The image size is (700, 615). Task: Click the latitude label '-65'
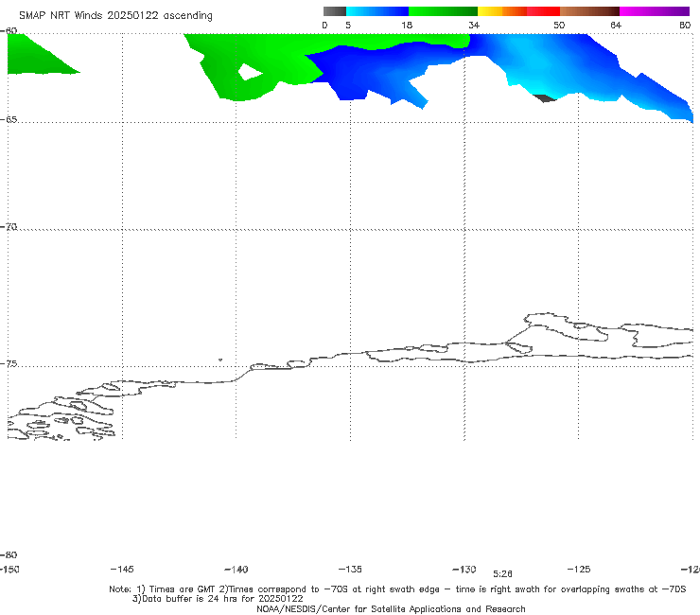coord(9,119)
